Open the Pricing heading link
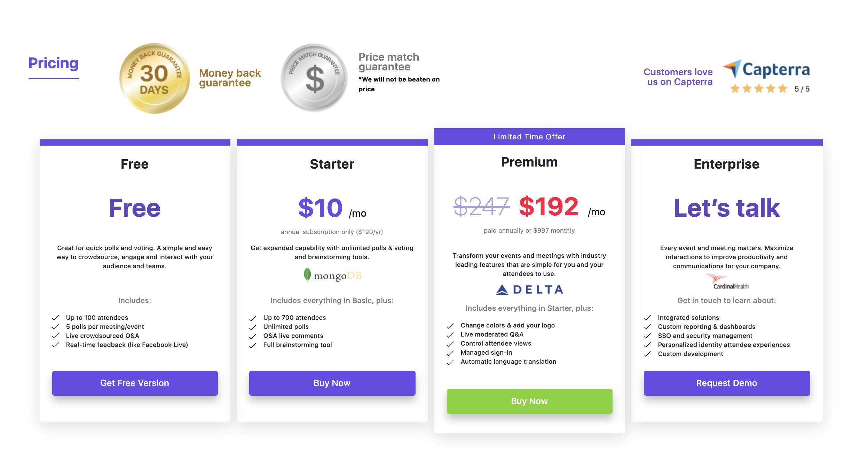The height and width of the screenshot is (455, 868). point(53,63)
